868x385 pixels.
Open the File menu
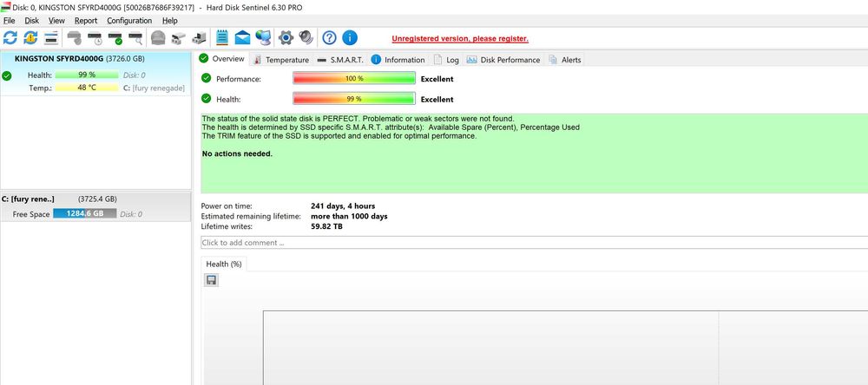pos(9,21)
